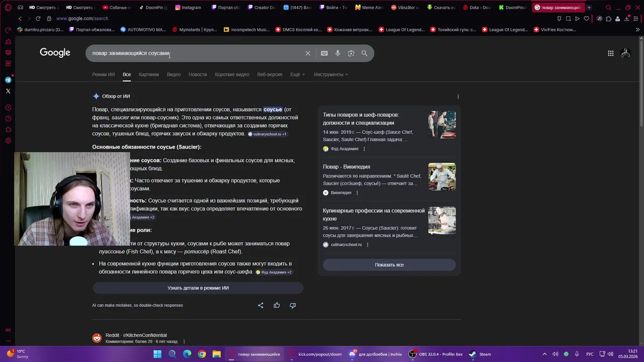Select the Короткие видео tab

[x=232, y=74]
